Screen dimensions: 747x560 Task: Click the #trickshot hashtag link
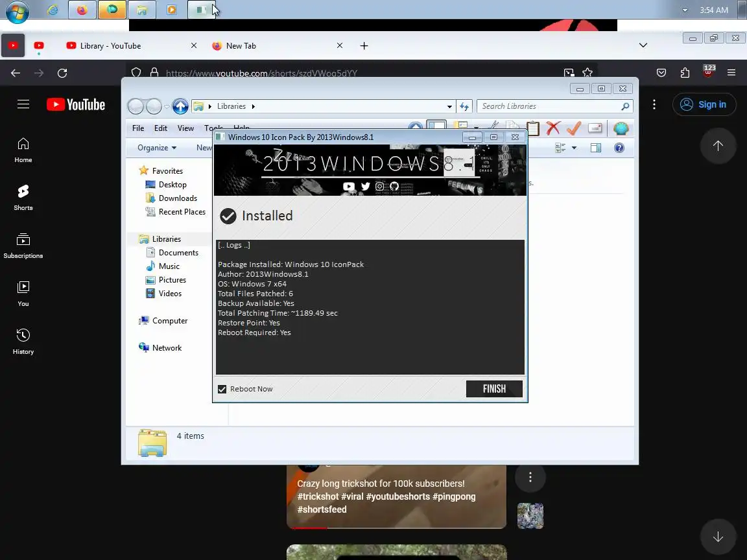click(x=318, y=496)
